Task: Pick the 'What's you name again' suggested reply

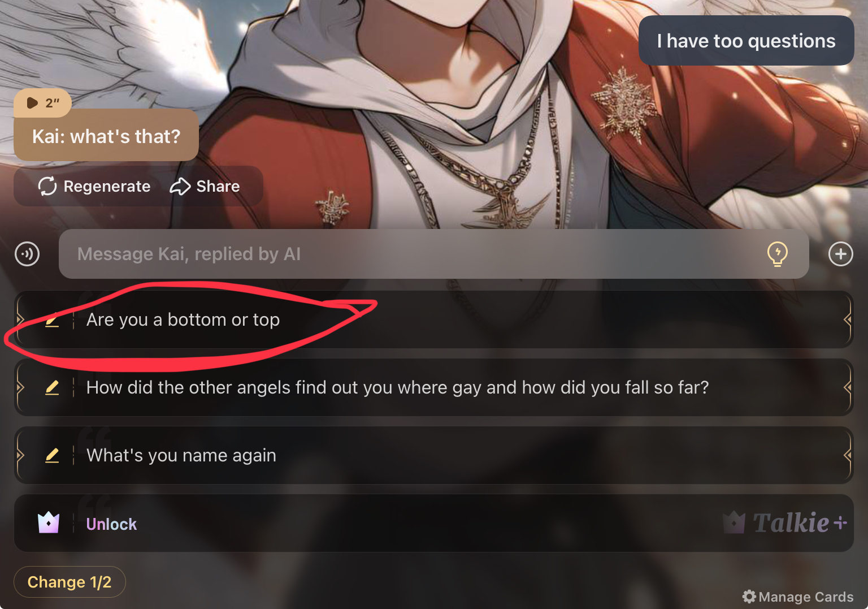Action: click(433, 455)
